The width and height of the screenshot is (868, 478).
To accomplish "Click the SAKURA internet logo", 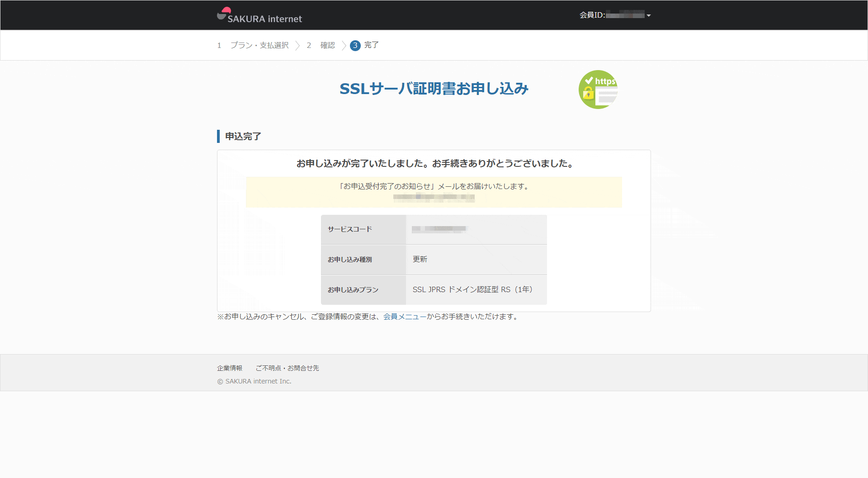I will (259, 15).
